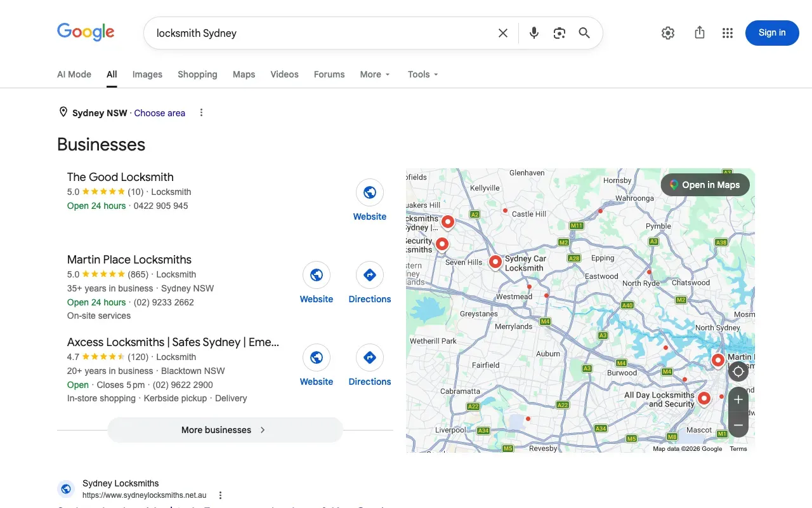
Task: Click the 'Sydney NSW' location text
Action: (x=100, y=113)
